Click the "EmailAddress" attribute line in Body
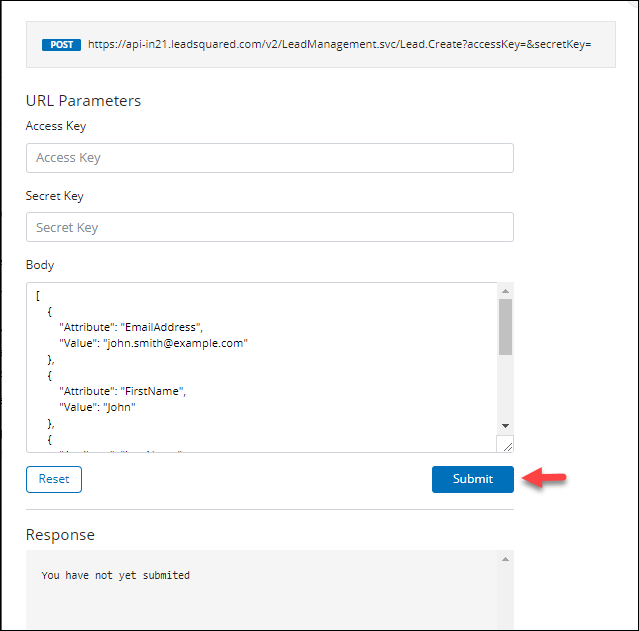The height and width of the screenshot is (631, 639). (x=132, y=327)
